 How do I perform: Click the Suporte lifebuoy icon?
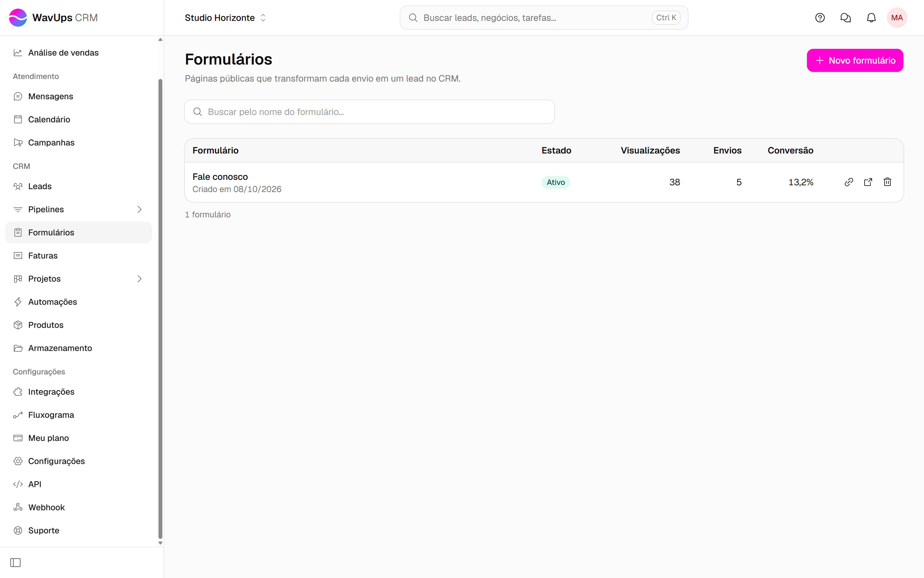18,530
